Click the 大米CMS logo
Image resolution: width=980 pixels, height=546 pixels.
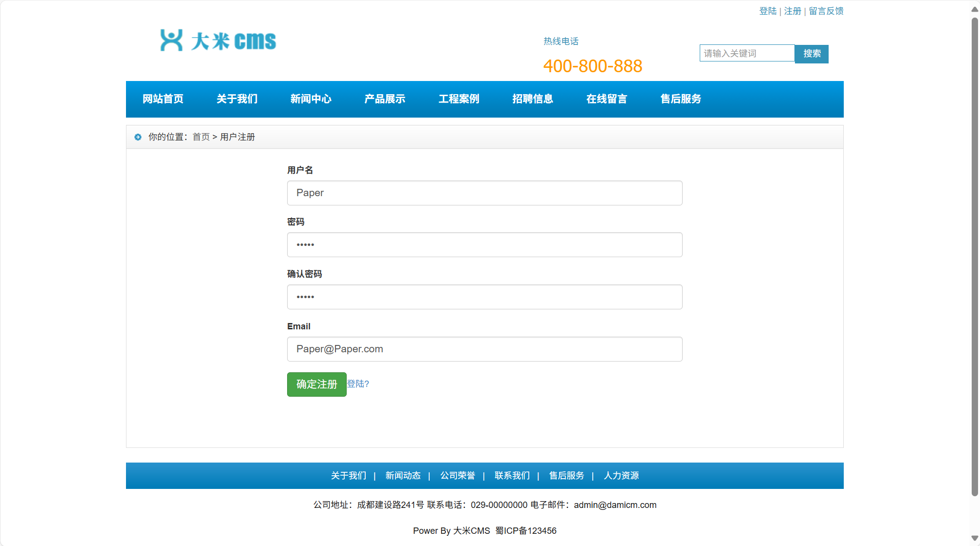[218, 40]
